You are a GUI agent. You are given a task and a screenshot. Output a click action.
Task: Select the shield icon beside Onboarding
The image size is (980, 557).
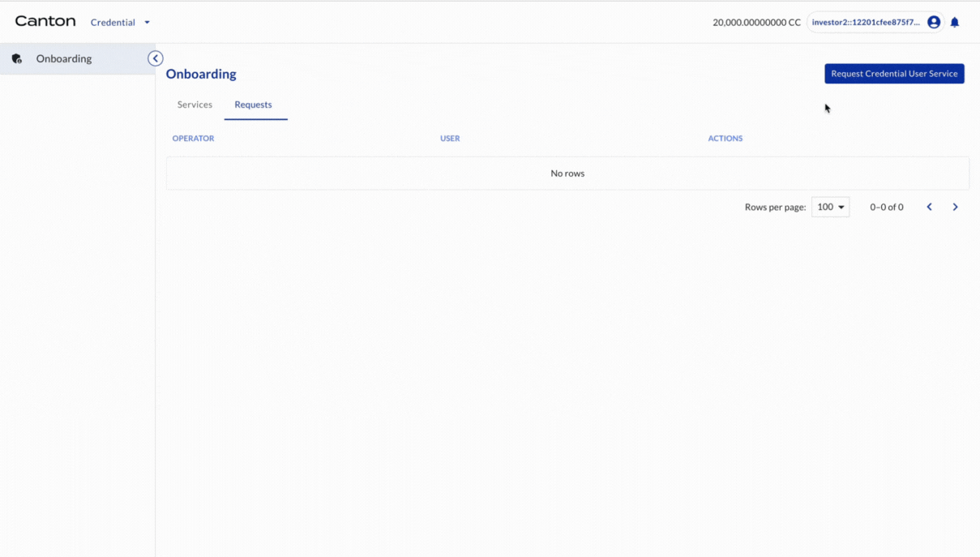point(16,58)
